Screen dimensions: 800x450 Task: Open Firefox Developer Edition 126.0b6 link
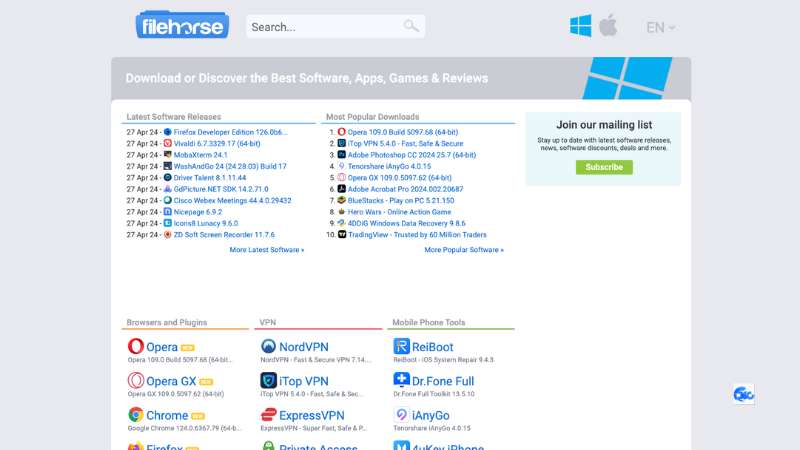231,132
